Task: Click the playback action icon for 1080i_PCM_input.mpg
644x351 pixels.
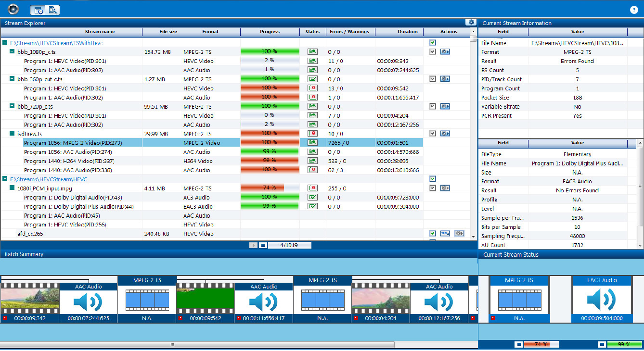Action: (445, 188)
